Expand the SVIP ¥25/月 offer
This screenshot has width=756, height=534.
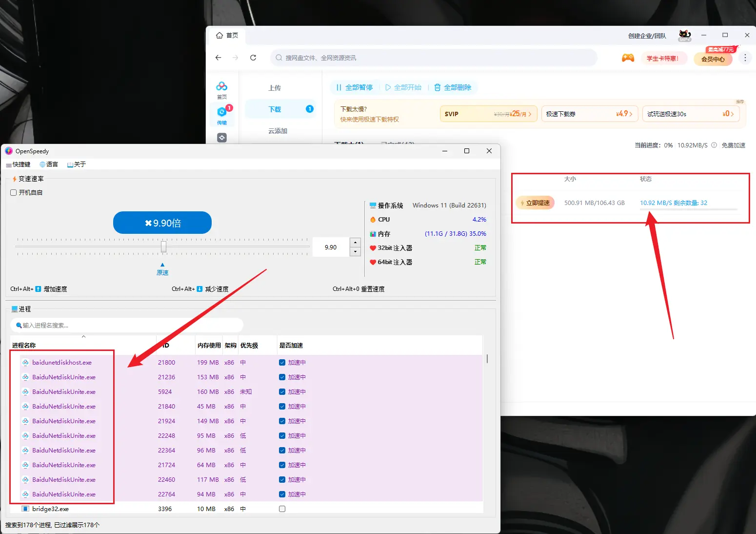pyautogui.click(x=488, y=114)
